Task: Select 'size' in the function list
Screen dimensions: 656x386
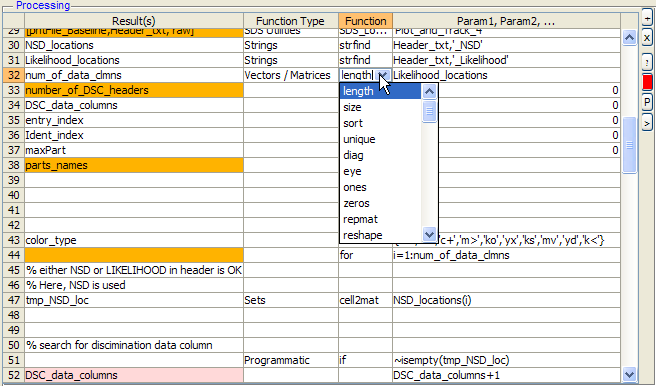Action: (x=380, y=107)
